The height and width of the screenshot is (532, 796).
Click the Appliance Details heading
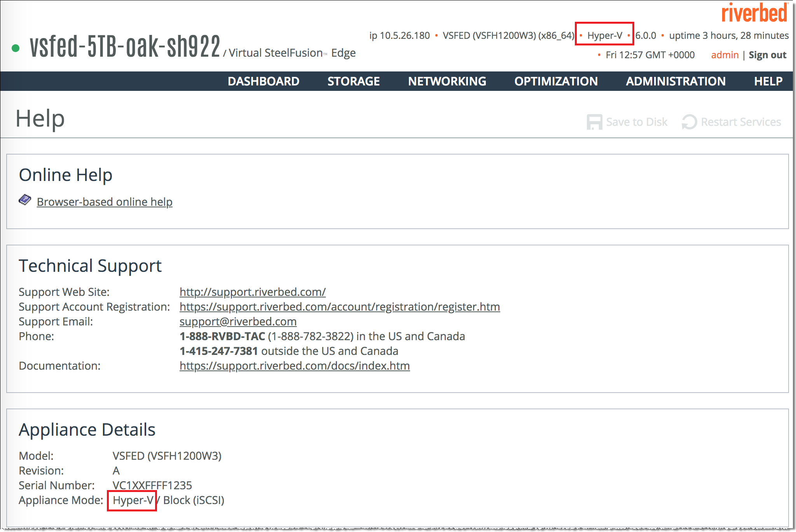[x=87, y=430]
